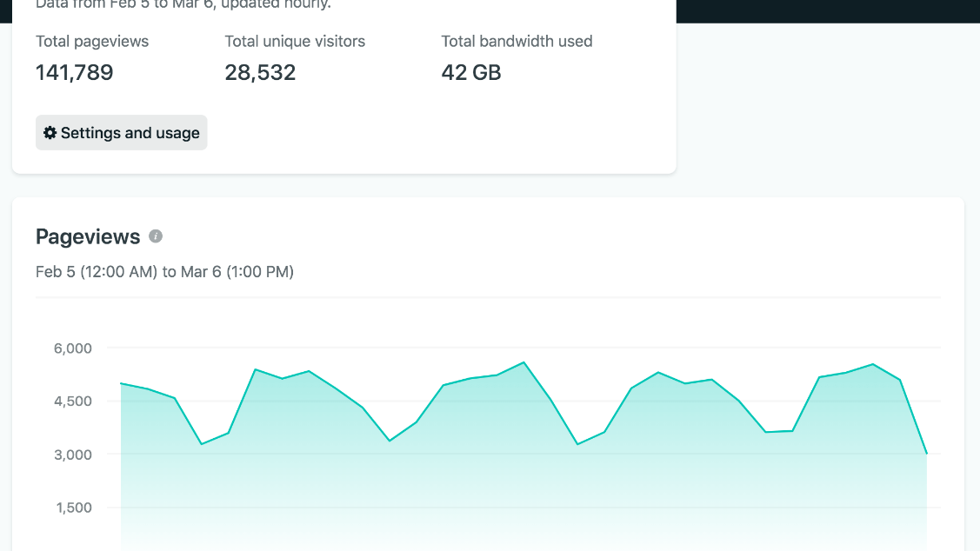Click the 4,500 y-axis label
Image resolution: width=980 pixels, height=551 pixels.
73,402
